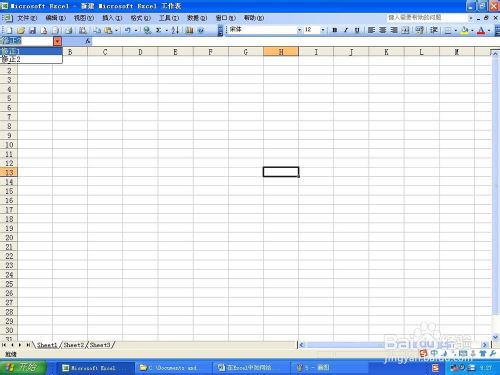Click into the formula bar input
The height and width of the screenshot is (375, 500).
295,41
